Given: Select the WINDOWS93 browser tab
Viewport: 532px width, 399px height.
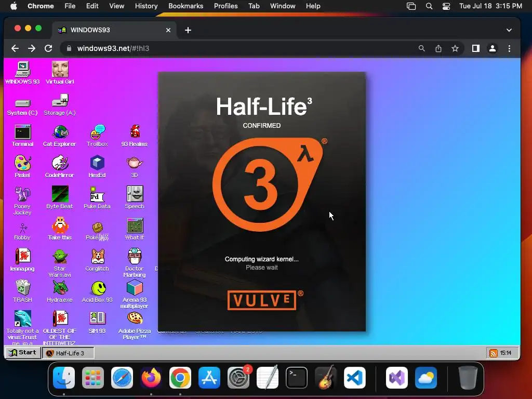Looking at the screenshot, I should tap(114, 30).
